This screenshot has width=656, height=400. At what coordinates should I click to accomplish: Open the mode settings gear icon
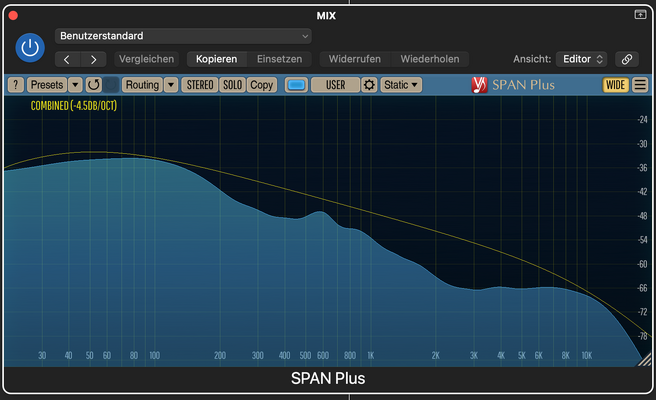(369, 85)
